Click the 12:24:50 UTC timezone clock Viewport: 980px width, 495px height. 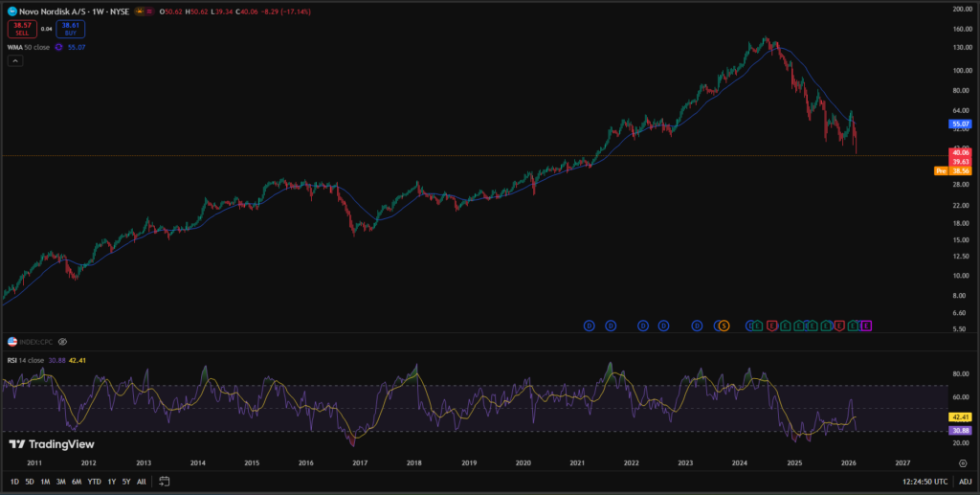point(925,482)
